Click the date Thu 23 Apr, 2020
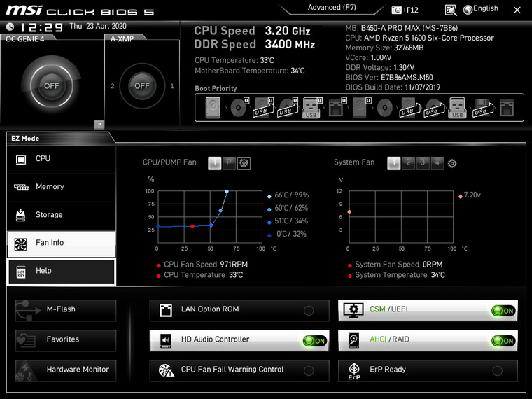 [98, 26]
